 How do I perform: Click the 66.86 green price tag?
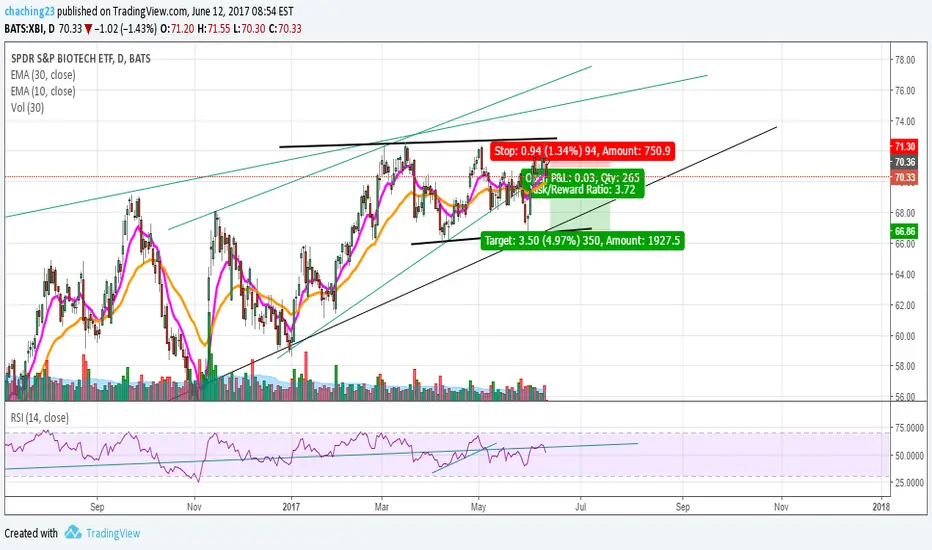tap(904, 231)
